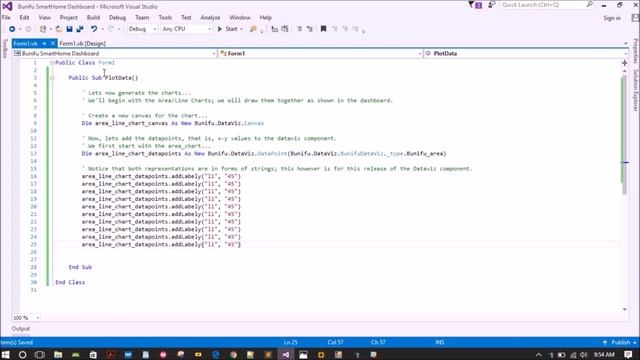This screenshot has width=640, height=360.
Task: Click the editor vertical scrollbar thumb
Action: point(624,135)
